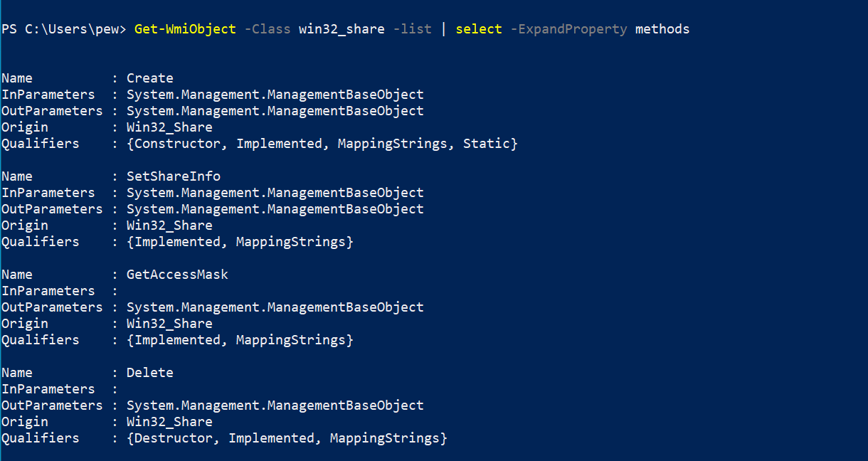This screenshot has width=868, height=461.
Task: Click the Static qualifier text
Action: [x=487, y=144]
